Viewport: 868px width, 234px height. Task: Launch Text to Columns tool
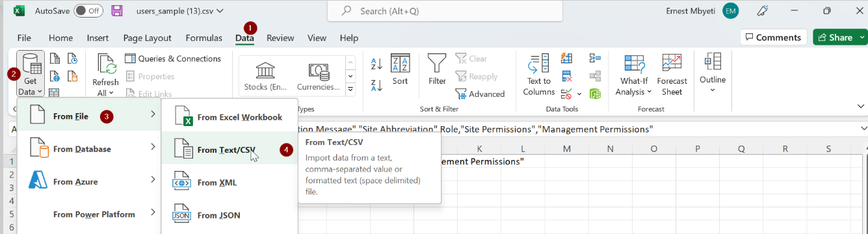pyautogui.click(x=538, y=75)
